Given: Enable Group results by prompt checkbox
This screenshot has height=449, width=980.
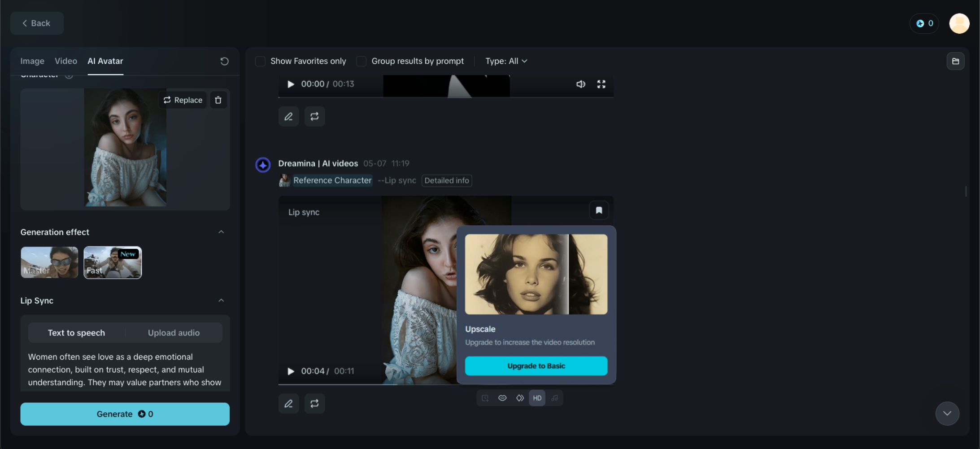Looking at the screenshot, I should click(x=361, y=61).
